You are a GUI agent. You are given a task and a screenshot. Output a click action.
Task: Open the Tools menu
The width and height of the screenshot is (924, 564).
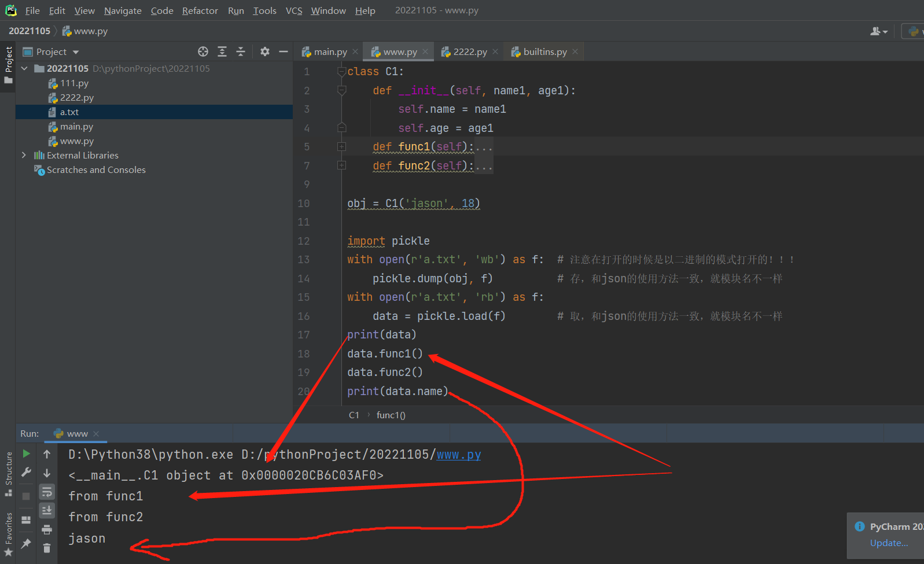[x=264, y=10]
